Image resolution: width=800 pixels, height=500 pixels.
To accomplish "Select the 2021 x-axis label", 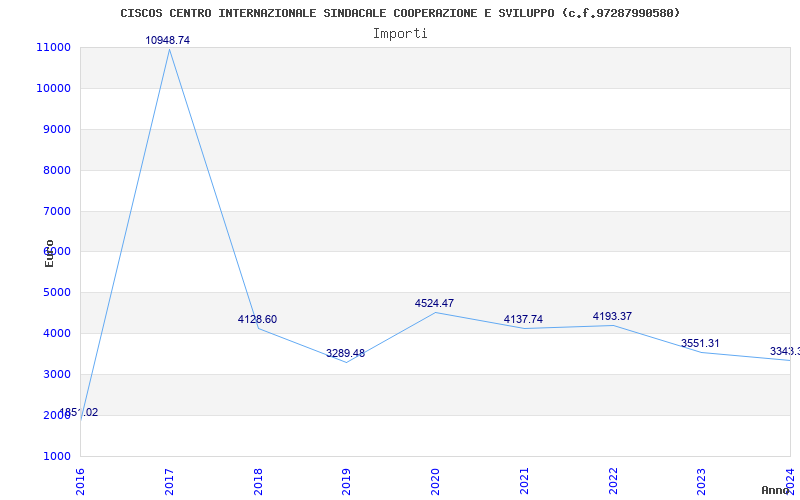I will click(x=524, y=480).
